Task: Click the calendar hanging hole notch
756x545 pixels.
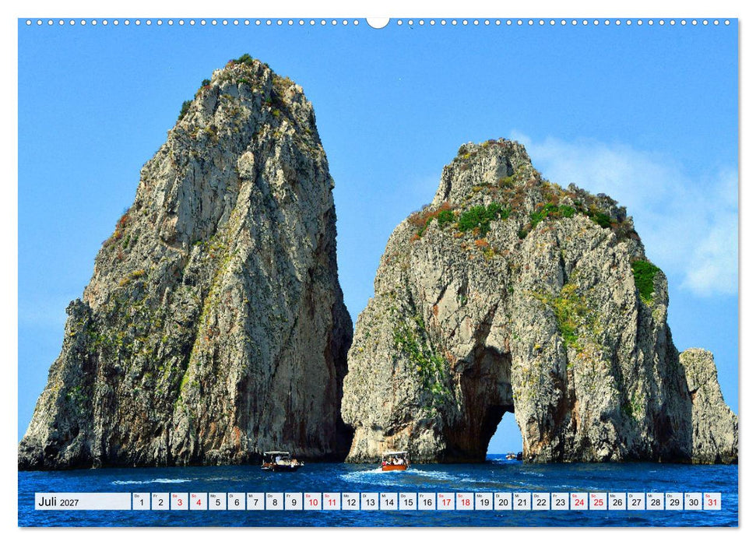Action: pyautogui.click(x=378, y=23)
